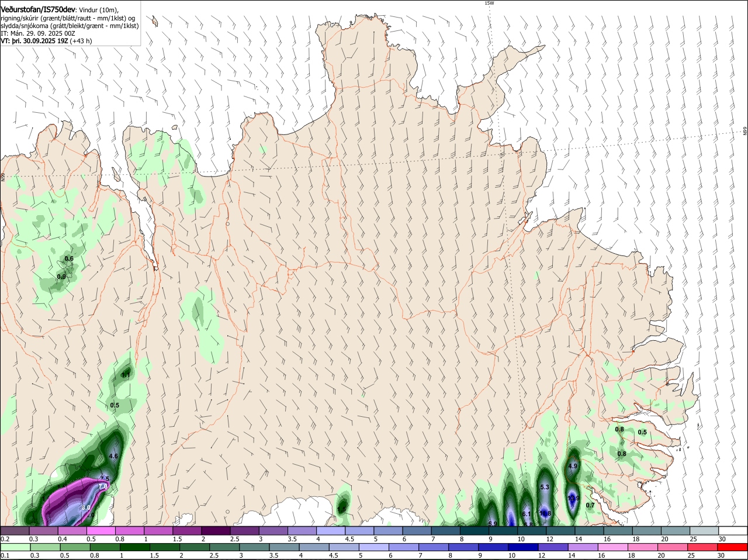The width and height of the screenshot is (748, 560).
Task: Click the 6.1 precipitation value at bottom
Action: click(x=527, y=514)
